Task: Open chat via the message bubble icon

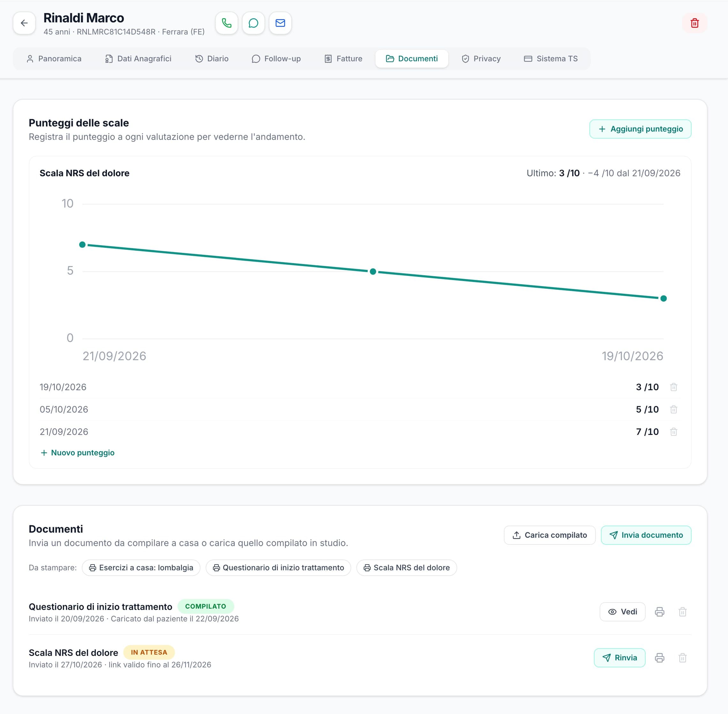Action: [254, 23]
